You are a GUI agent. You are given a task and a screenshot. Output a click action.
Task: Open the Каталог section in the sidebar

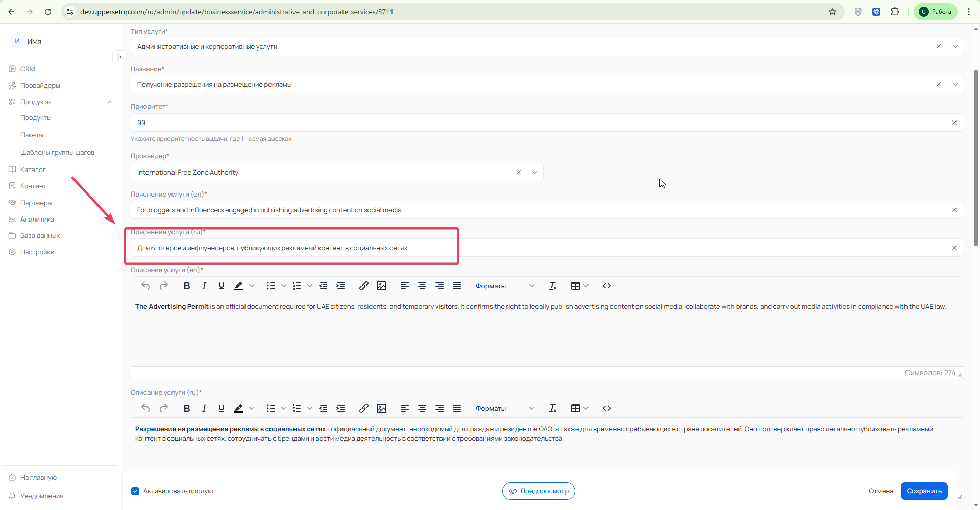click(33, 169)
